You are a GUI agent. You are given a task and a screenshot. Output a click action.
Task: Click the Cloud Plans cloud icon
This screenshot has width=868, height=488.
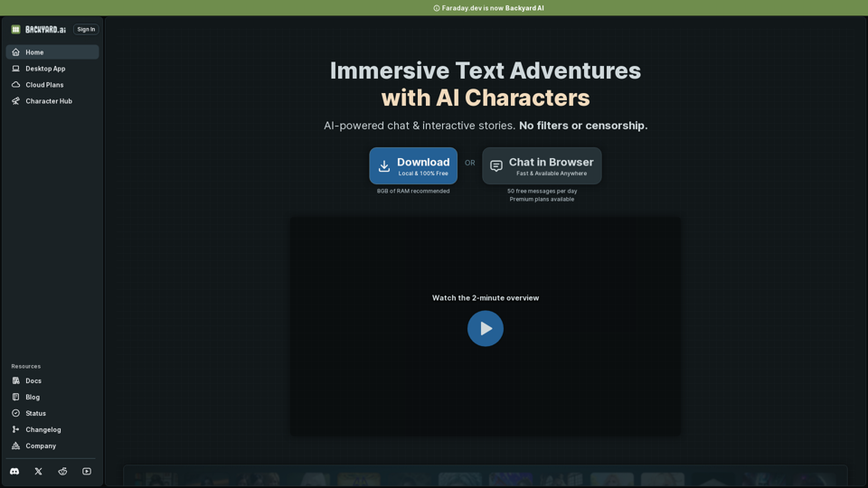pyautogui.click(x=15, y=85)
